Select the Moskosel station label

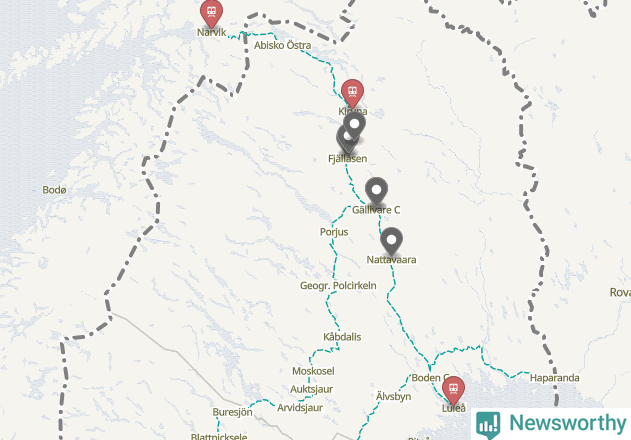click(x=313, y=371)
